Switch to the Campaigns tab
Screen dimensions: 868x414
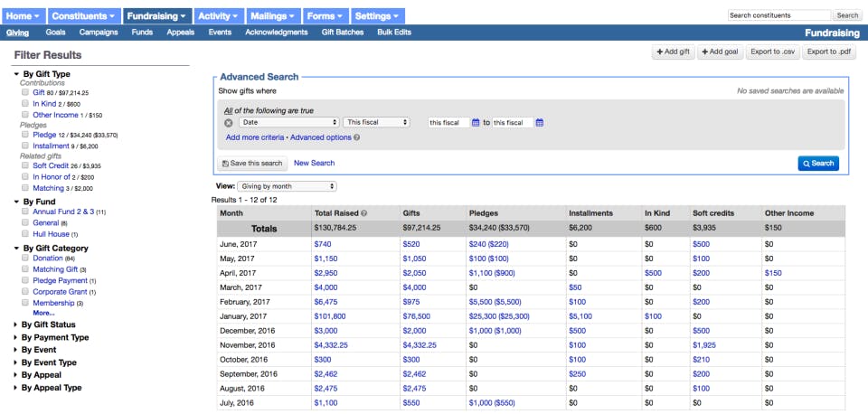tap(99, 33)
